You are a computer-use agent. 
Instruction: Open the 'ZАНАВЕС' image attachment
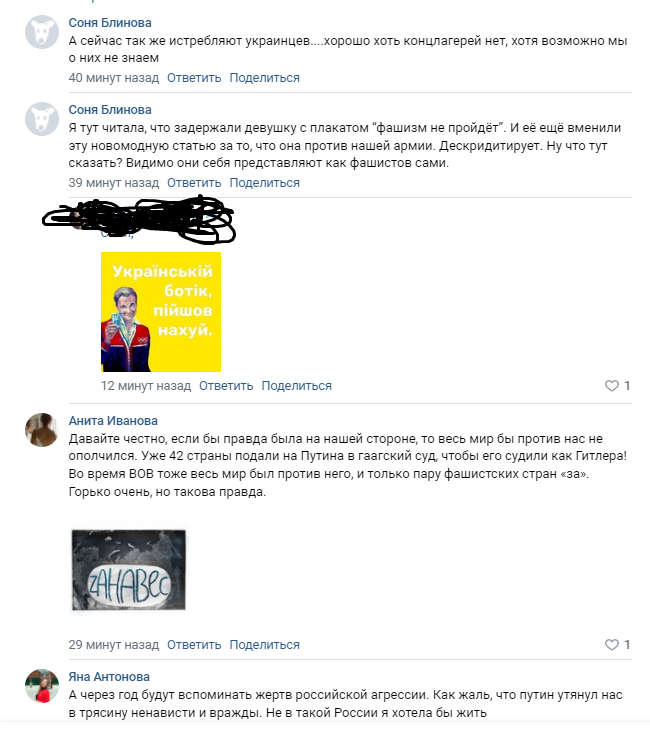coord(129,570)
